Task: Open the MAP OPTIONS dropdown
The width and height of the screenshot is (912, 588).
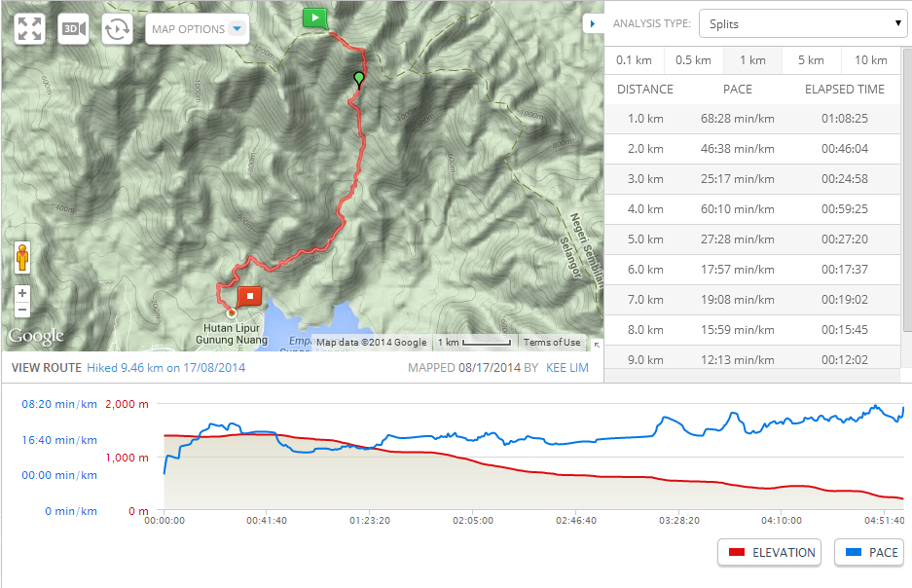Action: click(x=197, y=28)
